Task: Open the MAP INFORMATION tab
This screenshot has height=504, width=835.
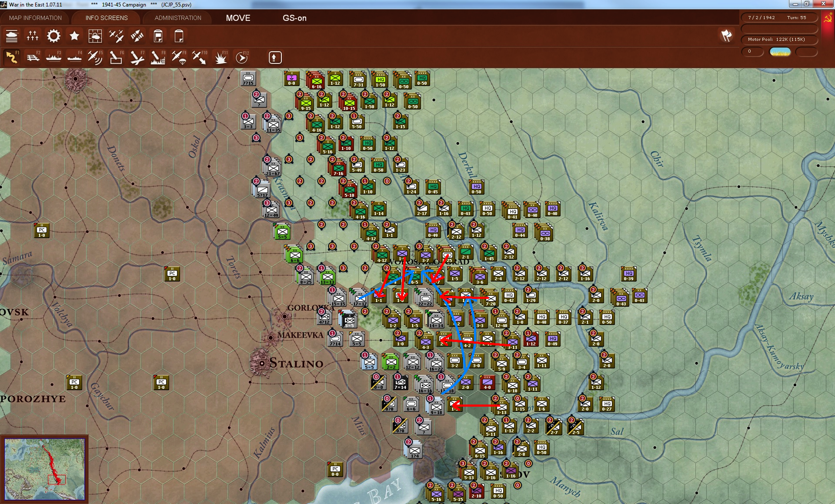Action: coord(36,18)
